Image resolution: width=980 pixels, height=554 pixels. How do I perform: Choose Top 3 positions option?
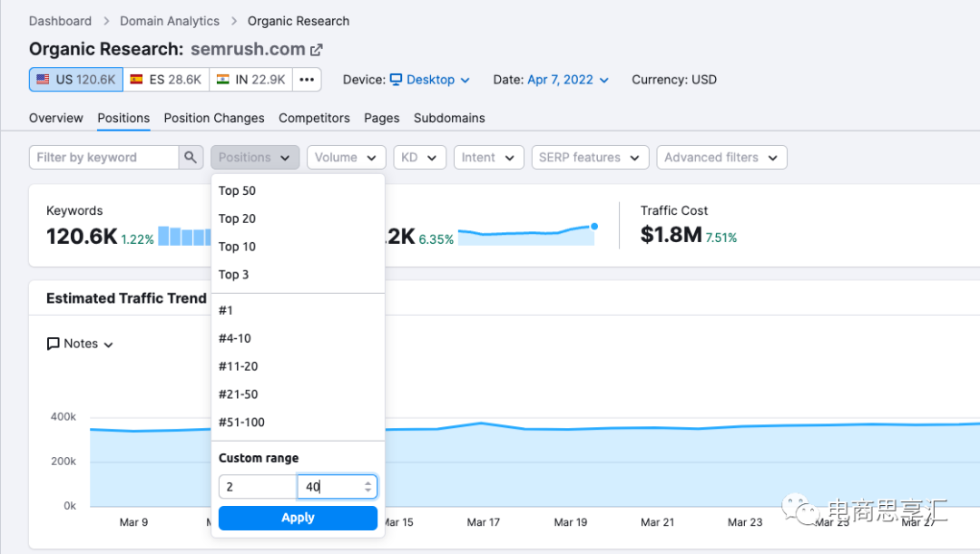point(298,275)
